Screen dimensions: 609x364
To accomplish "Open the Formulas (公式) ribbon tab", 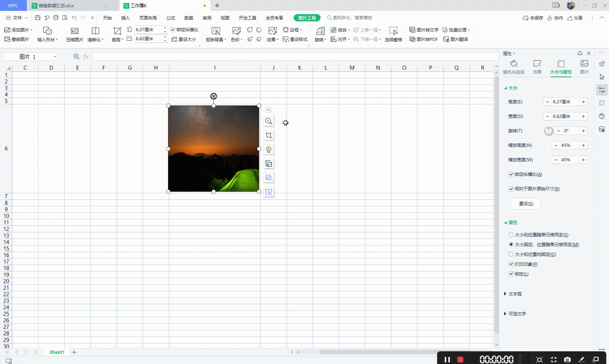I will click(171, 18).
